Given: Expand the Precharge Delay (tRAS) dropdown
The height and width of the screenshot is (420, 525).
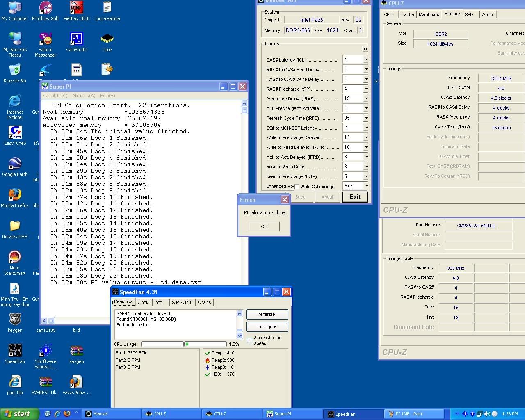Looking at the screenshot, I should tap(366, 98).
